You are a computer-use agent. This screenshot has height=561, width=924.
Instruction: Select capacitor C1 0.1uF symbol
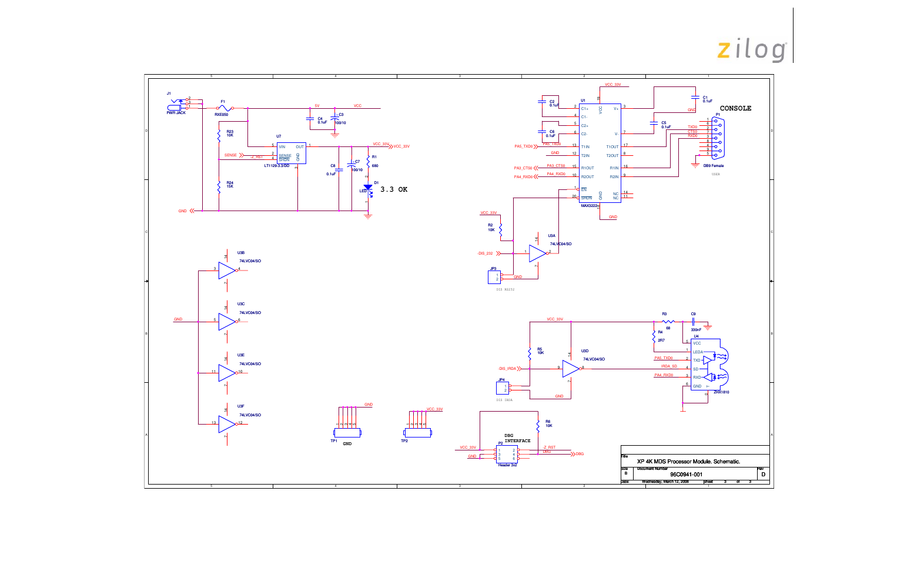[x=695, y=97]
